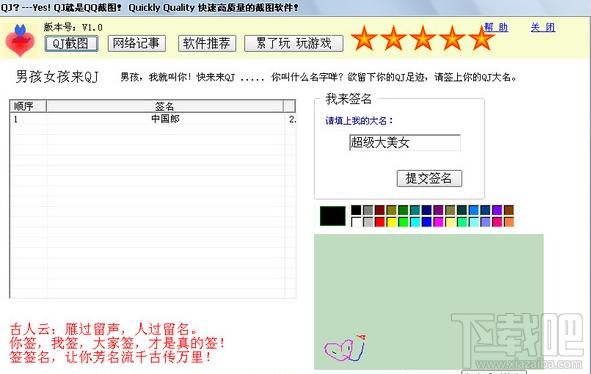Image resolution: width=591 pixels, height=374 pixels.
Task: Pick the yellow swatch
Action: [391, 222]
